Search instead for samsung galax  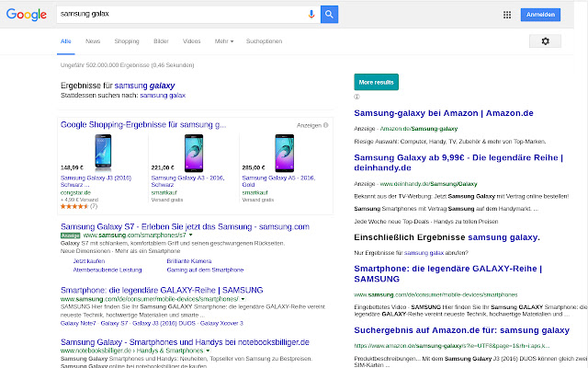pyautogui.click(x=163, y=96)
